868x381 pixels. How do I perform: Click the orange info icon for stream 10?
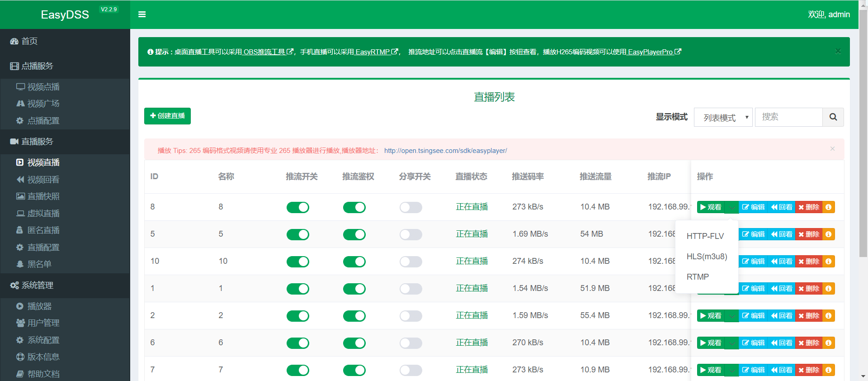828,262
